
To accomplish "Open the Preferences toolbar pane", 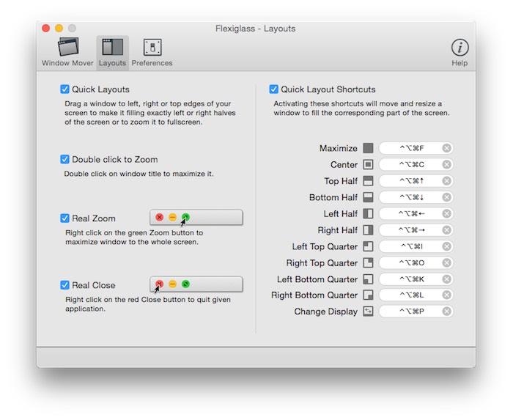I will click(x=152, y=52).
